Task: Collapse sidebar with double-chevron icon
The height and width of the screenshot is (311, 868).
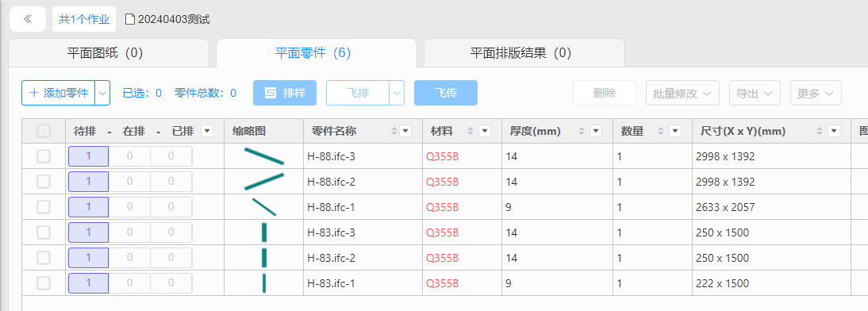Action: click(28, 19)
